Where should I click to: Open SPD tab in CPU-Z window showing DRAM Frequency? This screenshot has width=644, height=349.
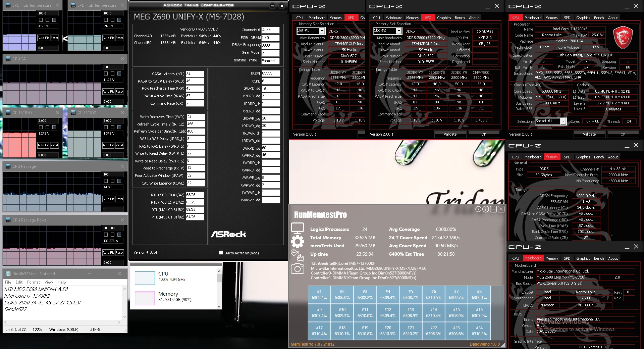(x=567, y=157)
